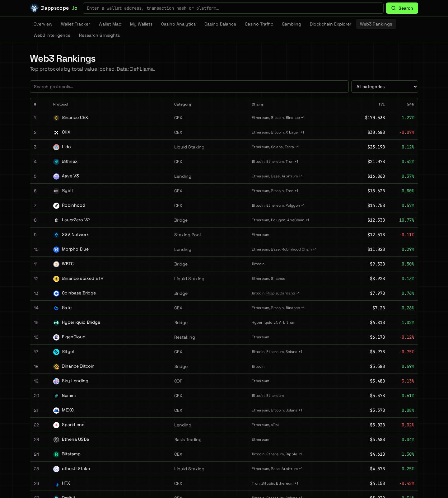Select the Web3 Intelligence tab
448x498 pixels.
[x=52, y=35]
